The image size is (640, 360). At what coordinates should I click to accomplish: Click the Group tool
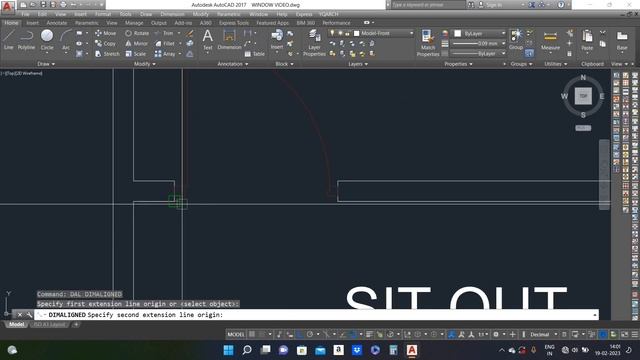coord(516,40)
